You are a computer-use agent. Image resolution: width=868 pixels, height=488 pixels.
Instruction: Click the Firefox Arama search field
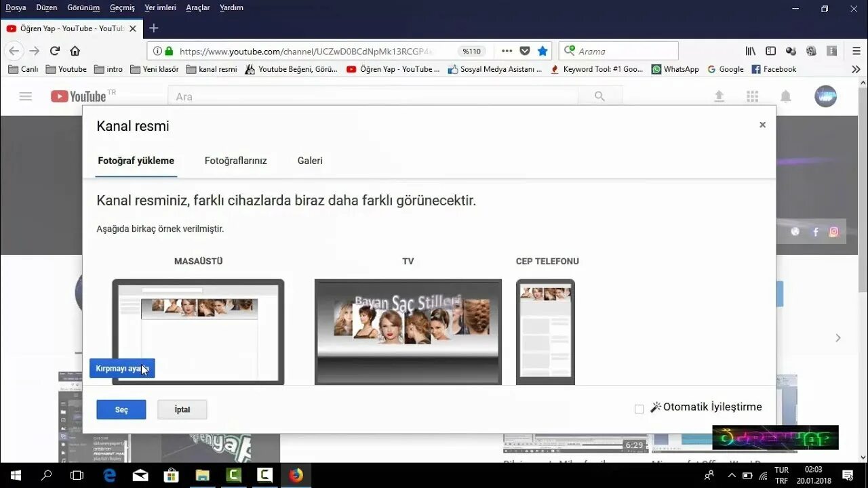tap(618, 51)
